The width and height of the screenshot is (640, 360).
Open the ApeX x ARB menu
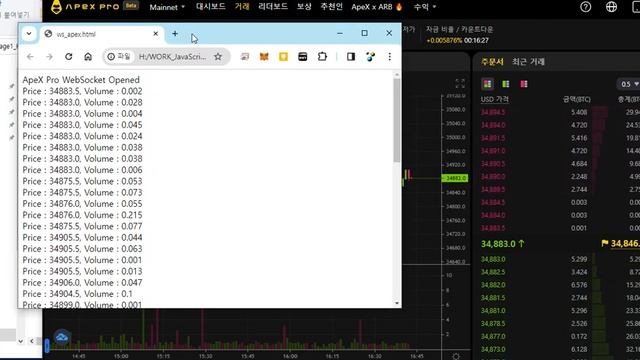(377, 7)
